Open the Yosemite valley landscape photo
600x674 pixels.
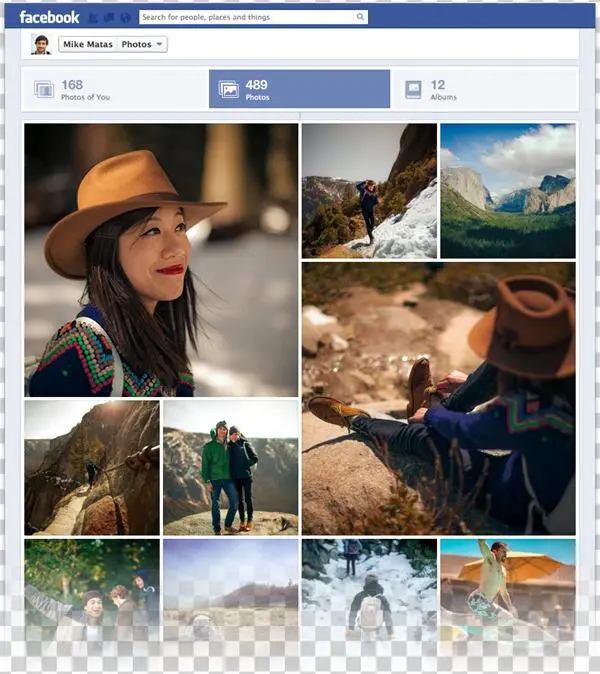508,190
